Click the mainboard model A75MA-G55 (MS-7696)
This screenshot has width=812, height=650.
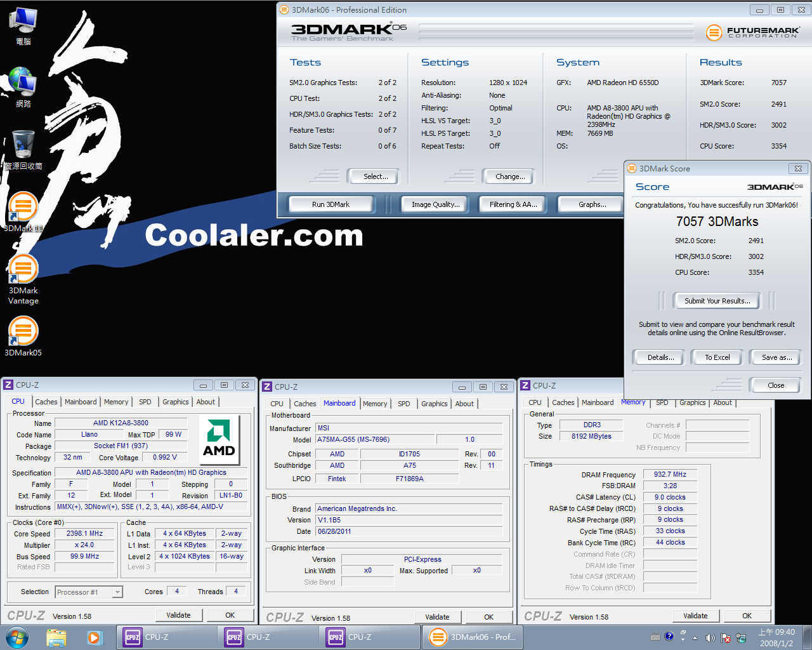375,439
